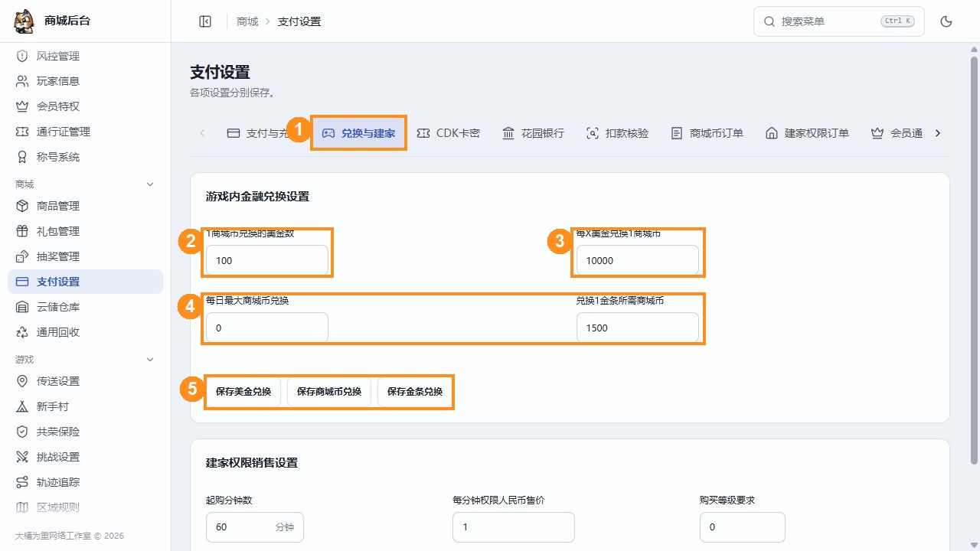The image size is (980, 551).
Task: Focus the 搜索菜单 search box
Action: click(x=839, y=21)
